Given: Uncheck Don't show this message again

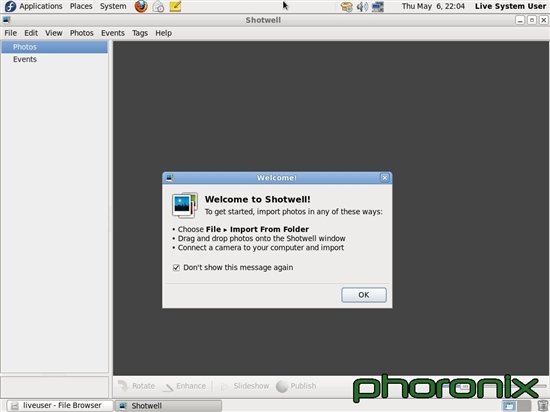Looking at the screenshot, I should click(176, 268).
